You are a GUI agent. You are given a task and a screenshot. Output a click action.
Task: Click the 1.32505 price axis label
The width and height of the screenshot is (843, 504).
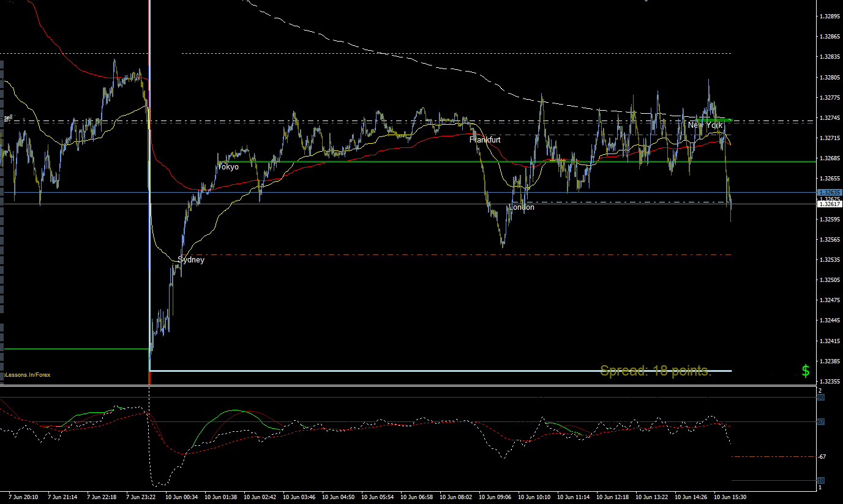tap(830, 280)
